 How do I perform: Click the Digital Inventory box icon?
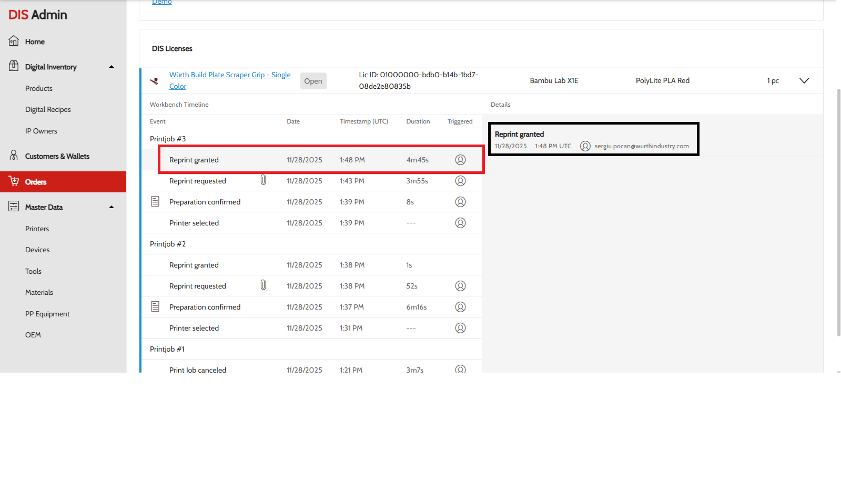(x=14, y=66)
